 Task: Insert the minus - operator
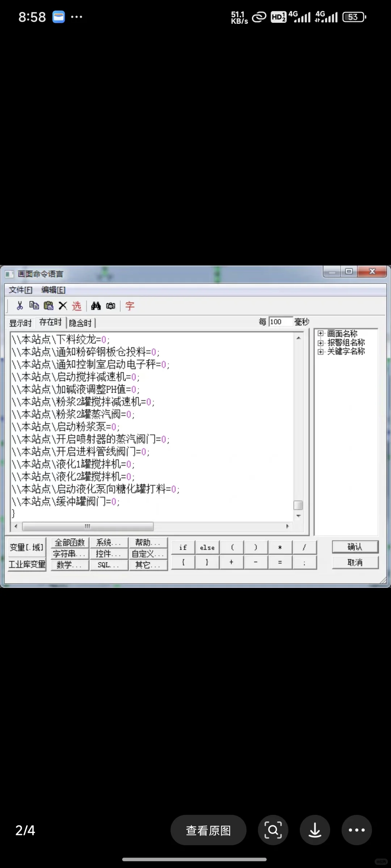[x=256, y=562]
